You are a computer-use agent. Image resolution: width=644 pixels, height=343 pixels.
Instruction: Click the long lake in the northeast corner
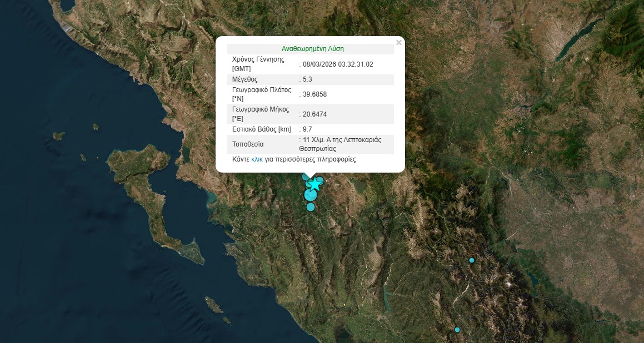578,38
